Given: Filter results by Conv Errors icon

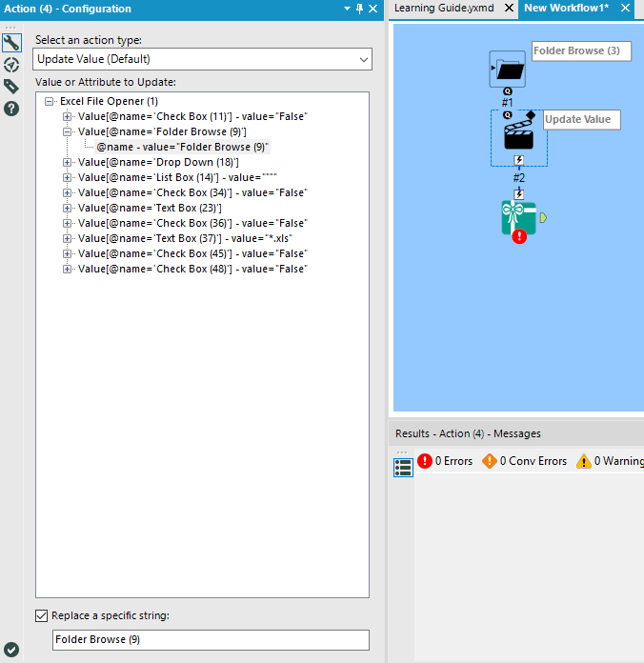Looking at the screenshot, I should (x=490, y=461).
